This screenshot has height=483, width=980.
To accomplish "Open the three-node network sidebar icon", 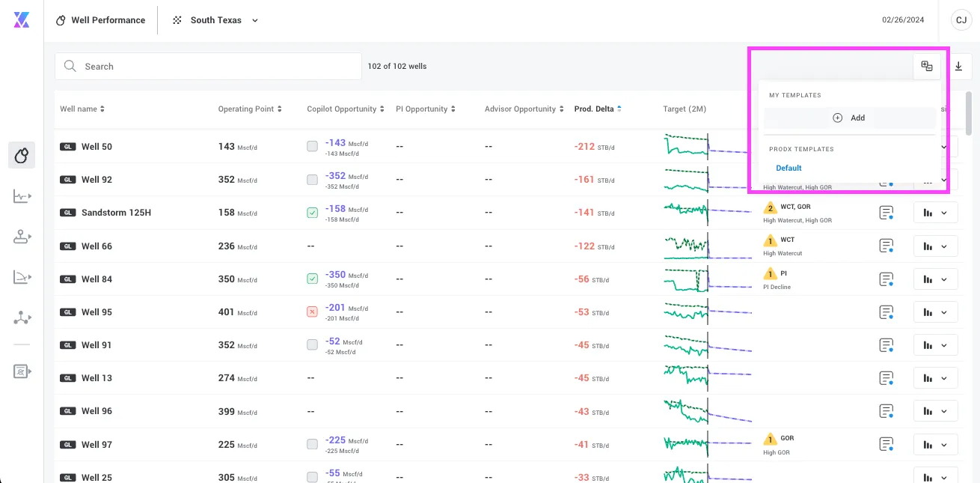I will point(22,318).
